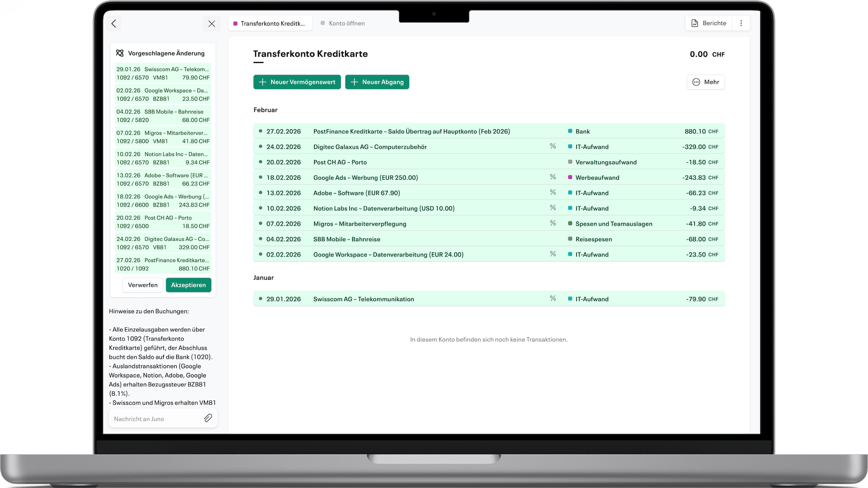Click the pink Werbeaufwand color tag
The height and width of the screenshot is (488, 868).
point(570,177)
